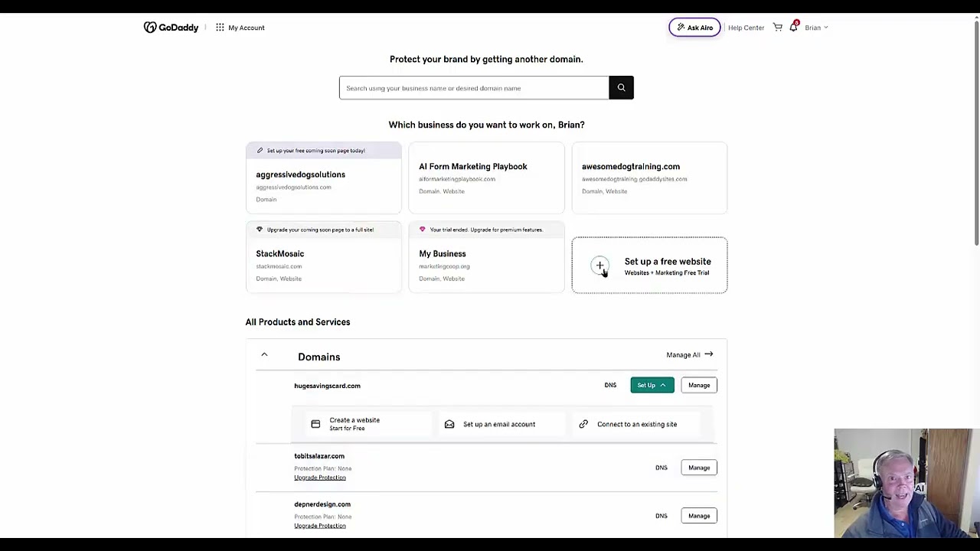Open the apps grid icon beside My Account
This screenshot has height=551, width=980.
[220, 28]
